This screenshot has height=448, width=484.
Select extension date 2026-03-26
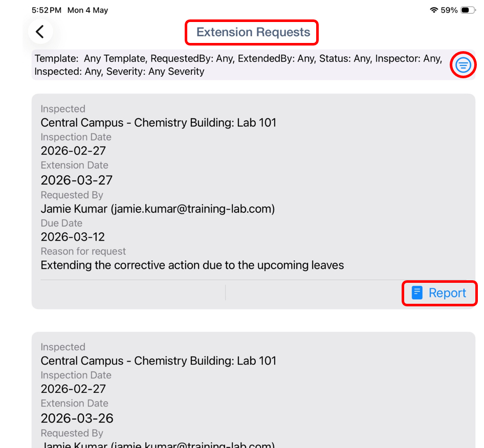click(x=77, y=418)
